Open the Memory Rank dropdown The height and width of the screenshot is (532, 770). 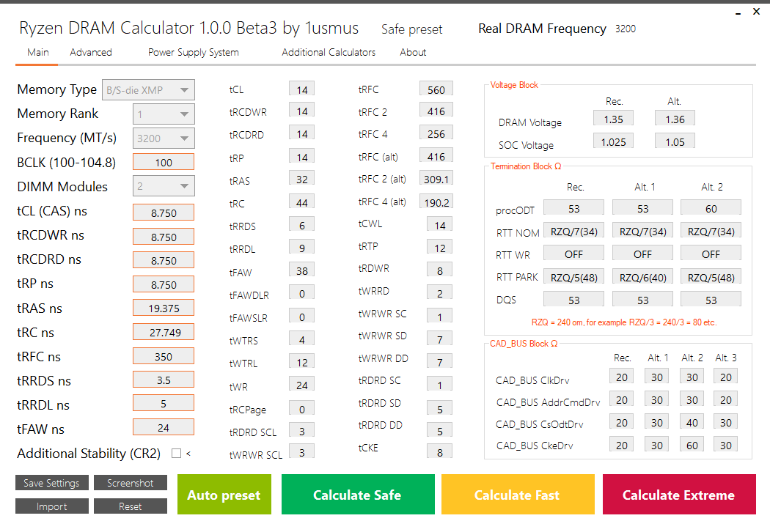click(x=164, y=114)
